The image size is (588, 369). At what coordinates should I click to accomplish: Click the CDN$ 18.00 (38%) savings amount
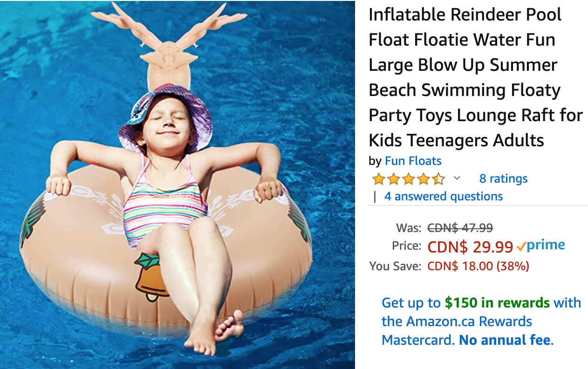coord(479,266)
